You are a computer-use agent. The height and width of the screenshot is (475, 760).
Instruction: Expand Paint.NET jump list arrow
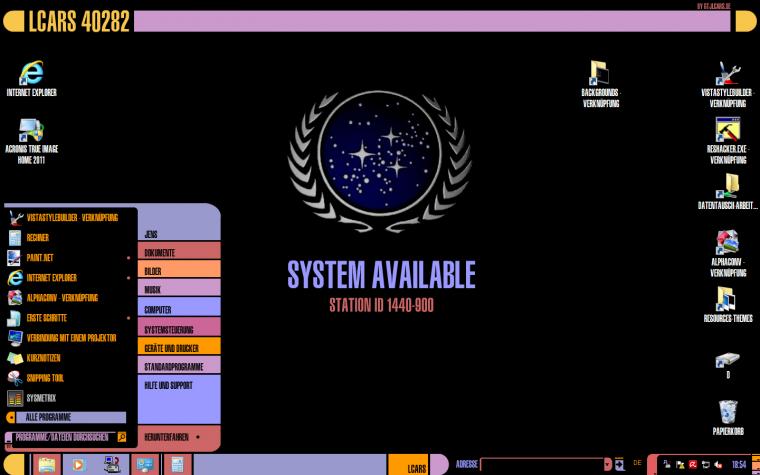tap(128, 258)
